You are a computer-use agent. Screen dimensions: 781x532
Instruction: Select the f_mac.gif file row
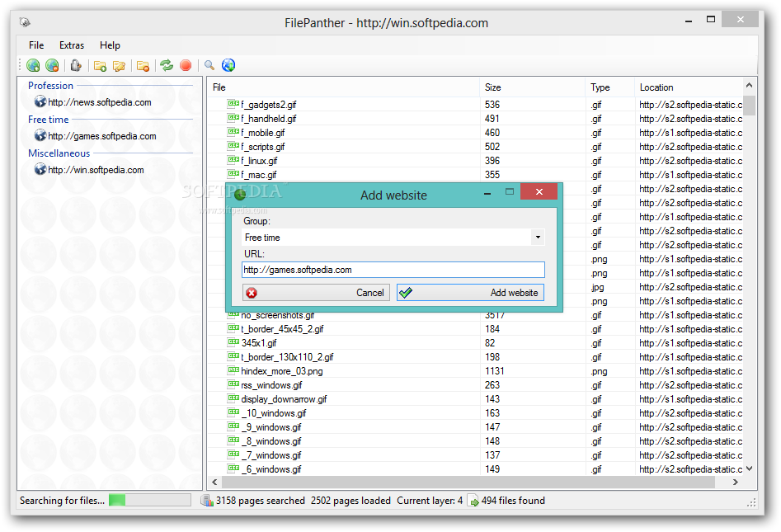click(475, 174)
